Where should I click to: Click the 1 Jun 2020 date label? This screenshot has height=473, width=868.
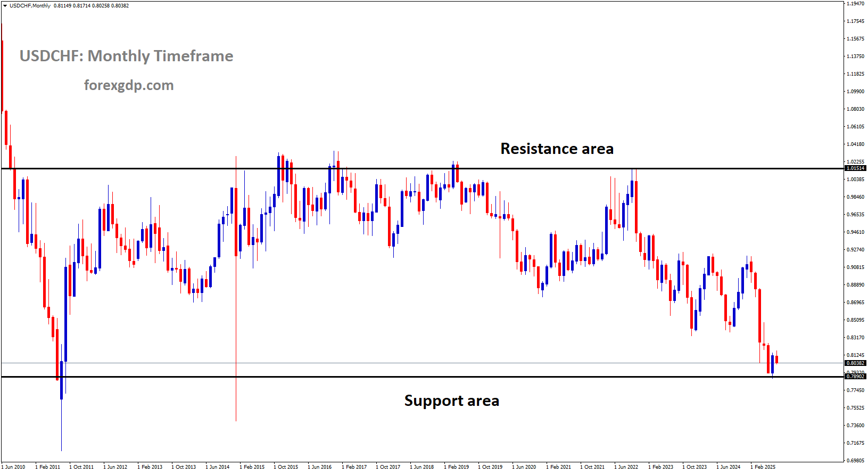[524, 467]
